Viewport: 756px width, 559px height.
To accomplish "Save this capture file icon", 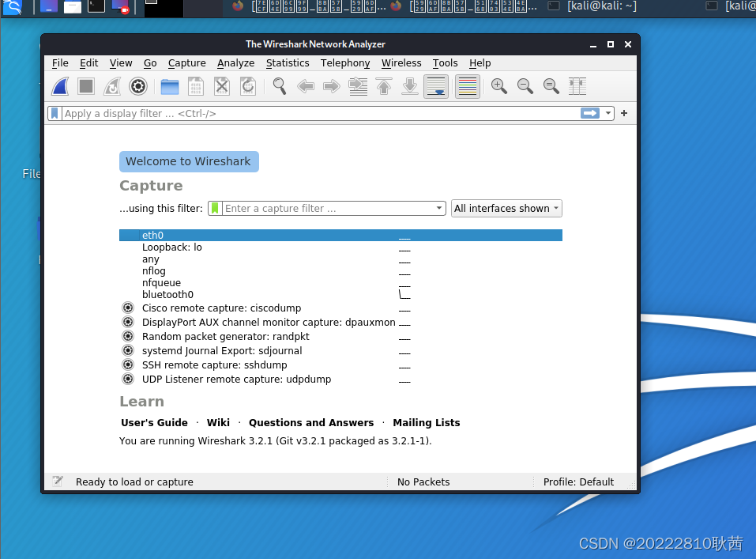I will click(196, 87).
